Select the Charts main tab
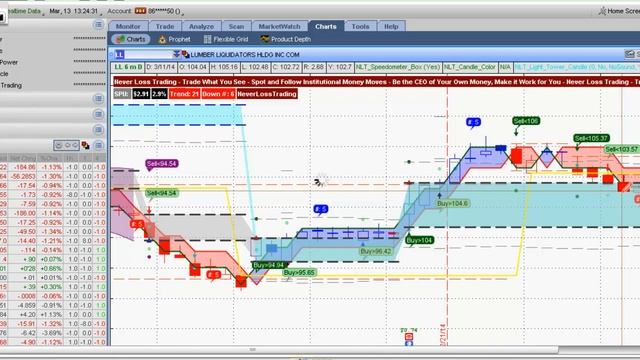640x360 pixels. [326, 26]
